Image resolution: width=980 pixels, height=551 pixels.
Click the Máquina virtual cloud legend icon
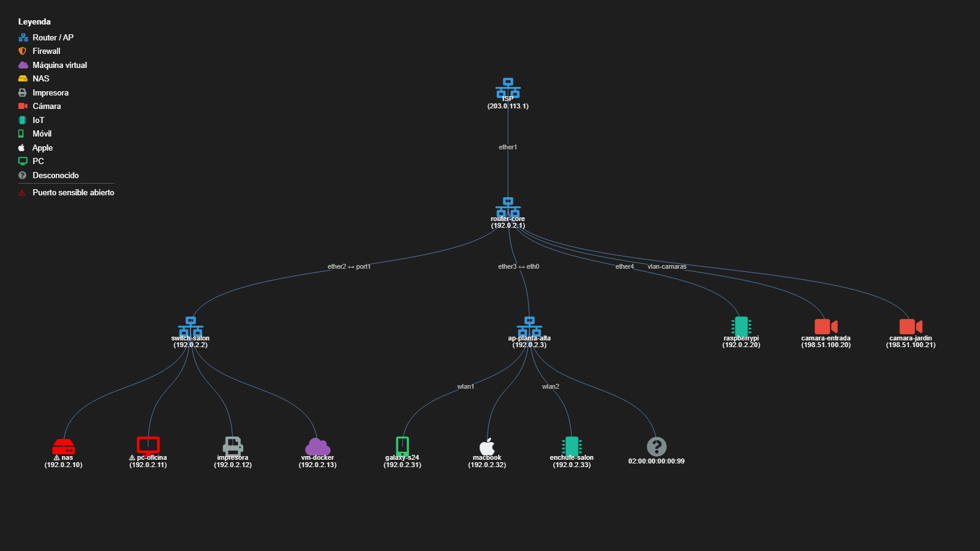click(23, 65)
